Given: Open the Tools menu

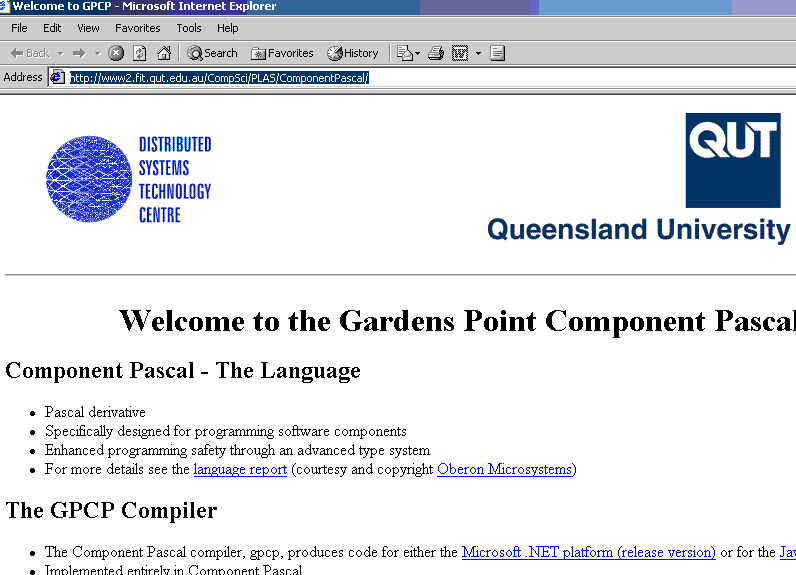Looking at the screenshot, I should click(x=189, y=28).
